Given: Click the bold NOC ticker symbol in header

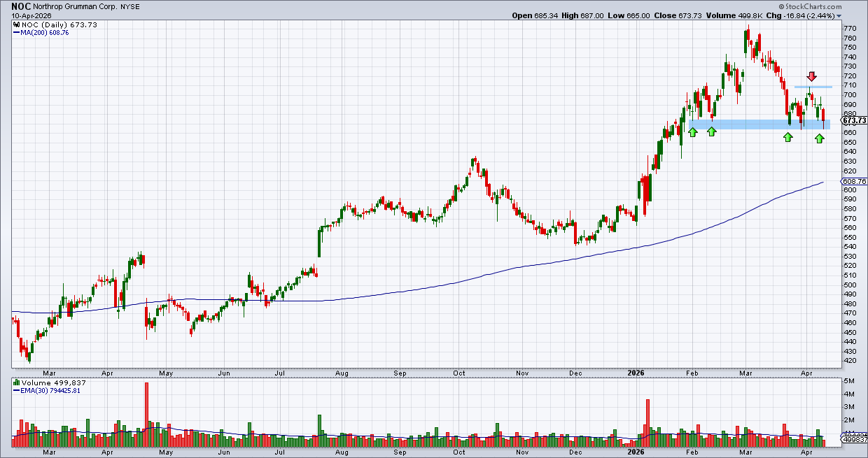Looking at the screenshot, I should pos(21,6).
